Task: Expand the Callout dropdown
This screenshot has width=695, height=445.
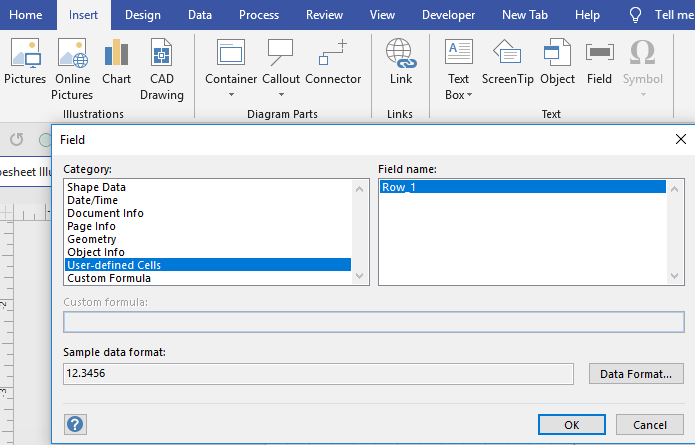Action: pos(281,95)
